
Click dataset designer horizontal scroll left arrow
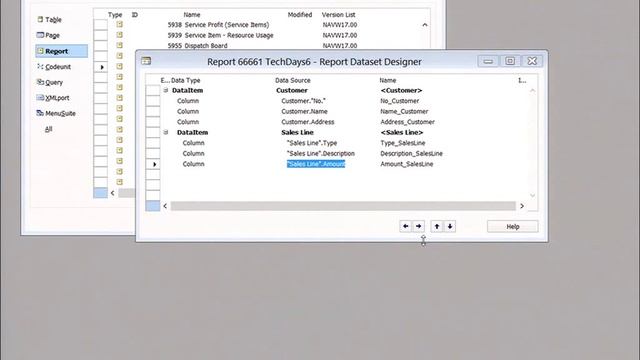[x=165, y=206]
